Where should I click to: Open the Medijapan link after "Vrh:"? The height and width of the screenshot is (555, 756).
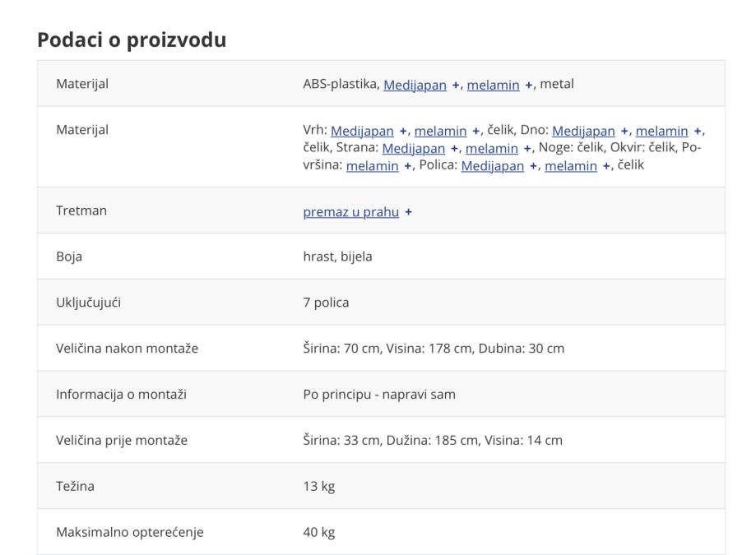pyautogui.click(x=362, y=131)
